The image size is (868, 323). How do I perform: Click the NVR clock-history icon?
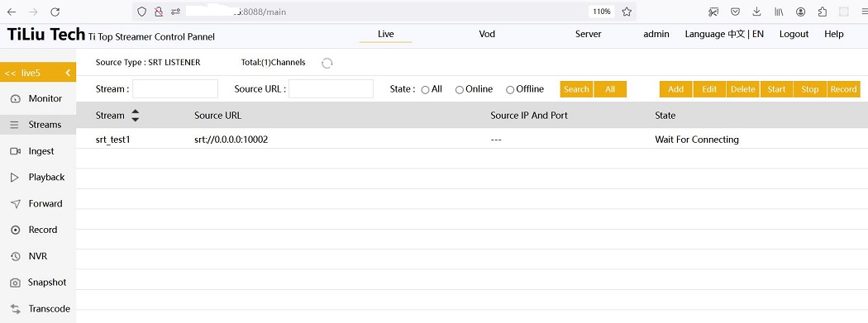point(16,257)
